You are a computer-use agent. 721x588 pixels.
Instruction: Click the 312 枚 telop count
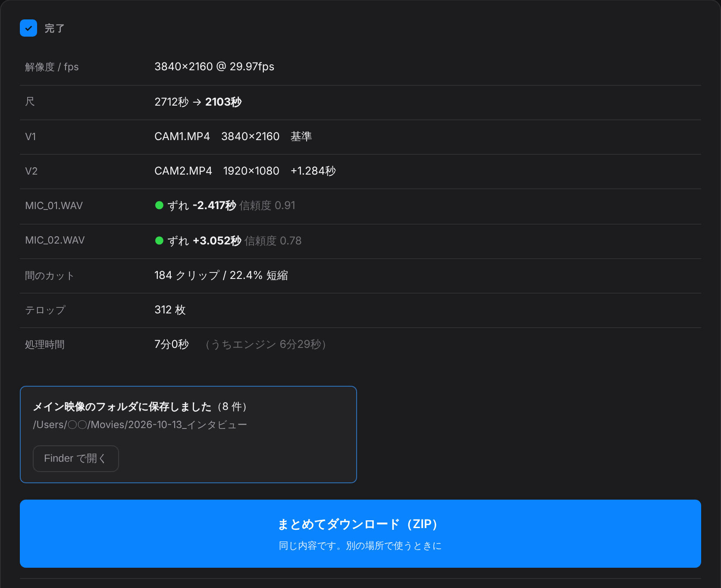(170, 310)
